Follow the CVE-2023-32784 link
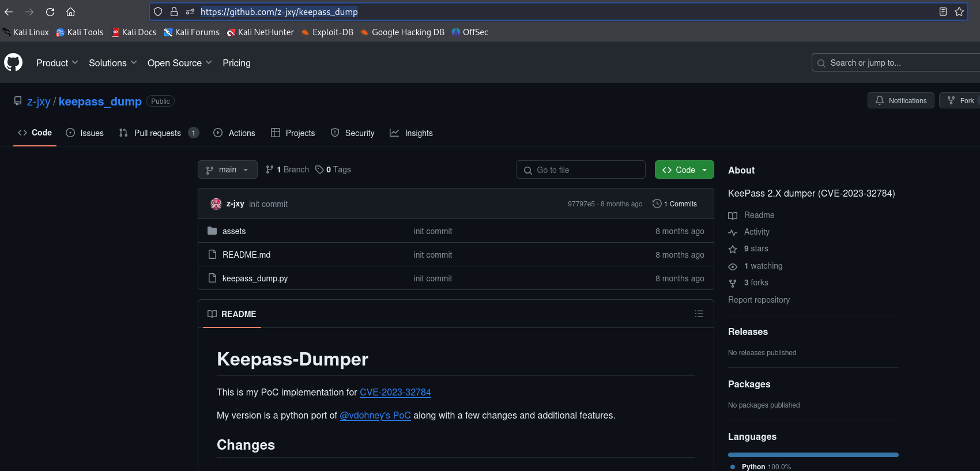The image size is (980, 471). (x=395, y=392)
